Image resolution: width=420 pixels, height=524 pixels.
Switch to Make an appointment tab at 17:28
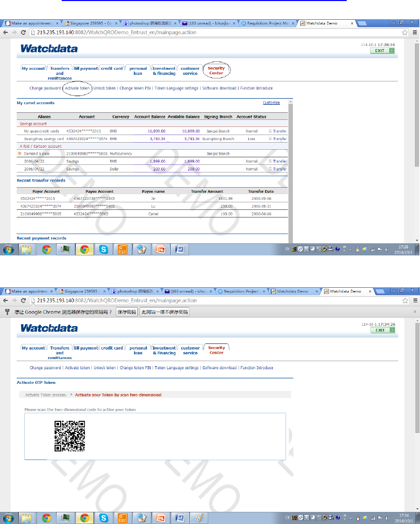point(31,23)
